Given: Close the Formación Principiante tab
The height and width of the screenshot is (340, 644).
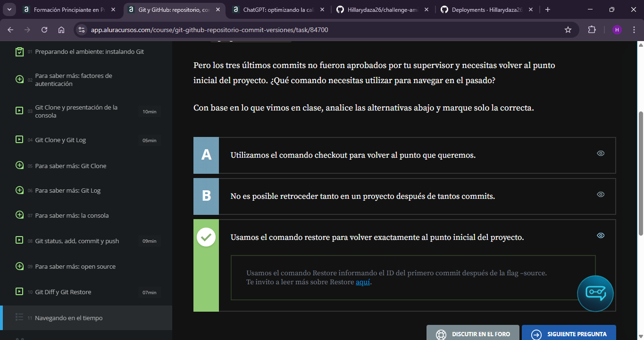Looking at the screenshot, I should 113,9.
